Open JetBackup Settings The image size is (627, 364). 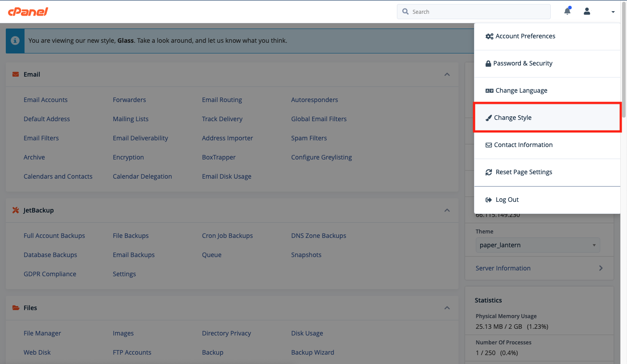(x=124, y=274)
